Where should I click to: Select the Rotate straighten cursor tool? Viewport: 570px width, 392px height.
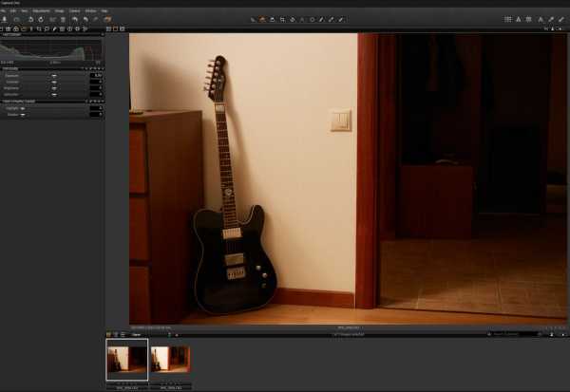[293, 19]
